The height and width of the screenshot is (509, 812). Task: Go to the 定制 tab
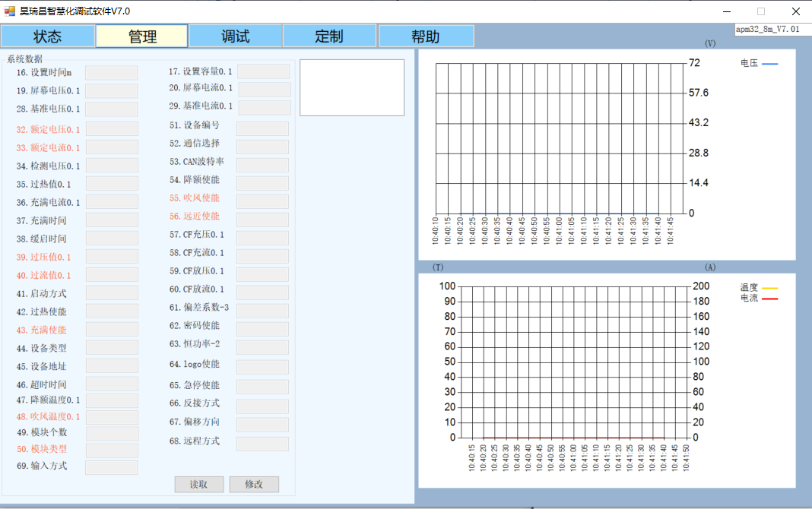[329, 36]
